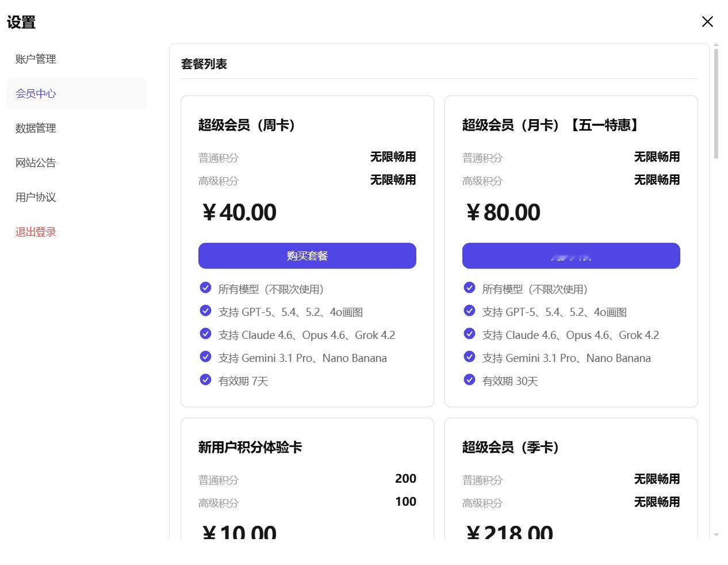This screenshot has height=565, width=728.
Task: Go to 网站公告 section
Action: [x=36, y=163]
